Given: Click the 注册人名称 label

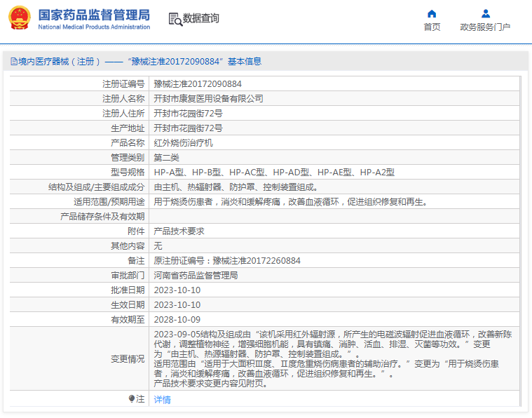Looking at the screenshot, I should pyautogui.click(x=123, y=98).
